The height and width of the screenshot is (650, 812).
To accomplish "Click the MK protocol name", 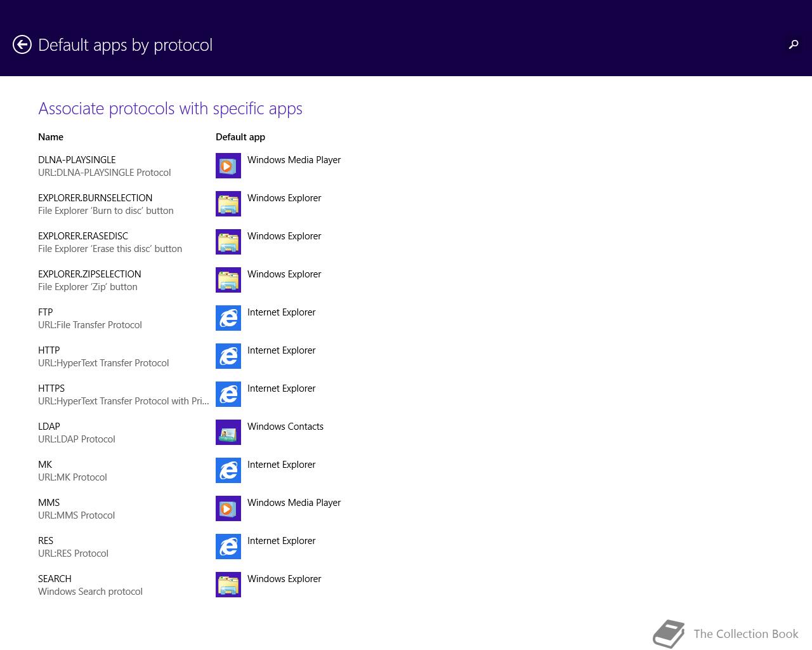I will [x=45, y=465].
